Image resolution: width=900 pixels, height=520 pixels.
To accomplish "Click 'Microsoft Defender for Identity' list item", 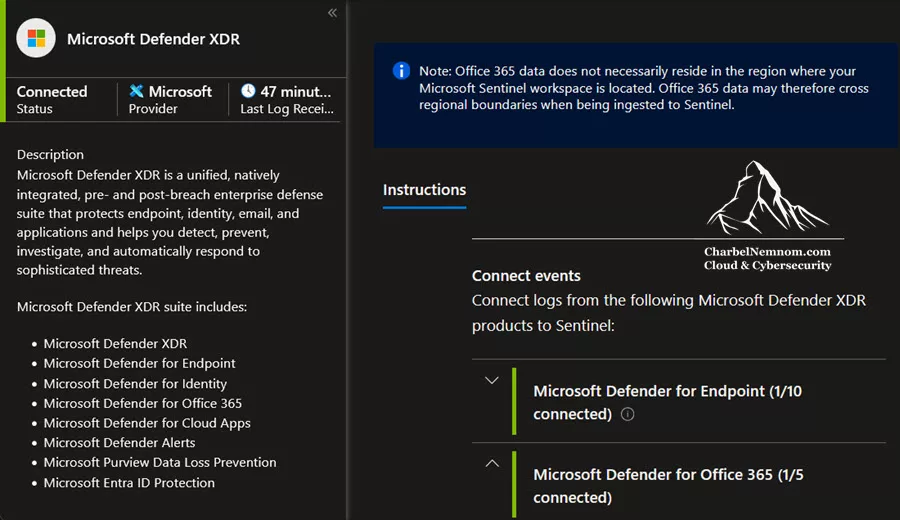I will (x=135, y=383).
